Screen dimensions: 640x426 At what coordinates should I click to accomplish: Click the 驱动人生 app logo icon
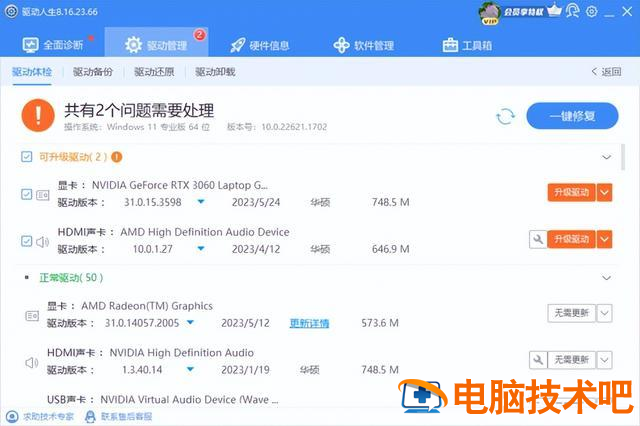[11, 11]
